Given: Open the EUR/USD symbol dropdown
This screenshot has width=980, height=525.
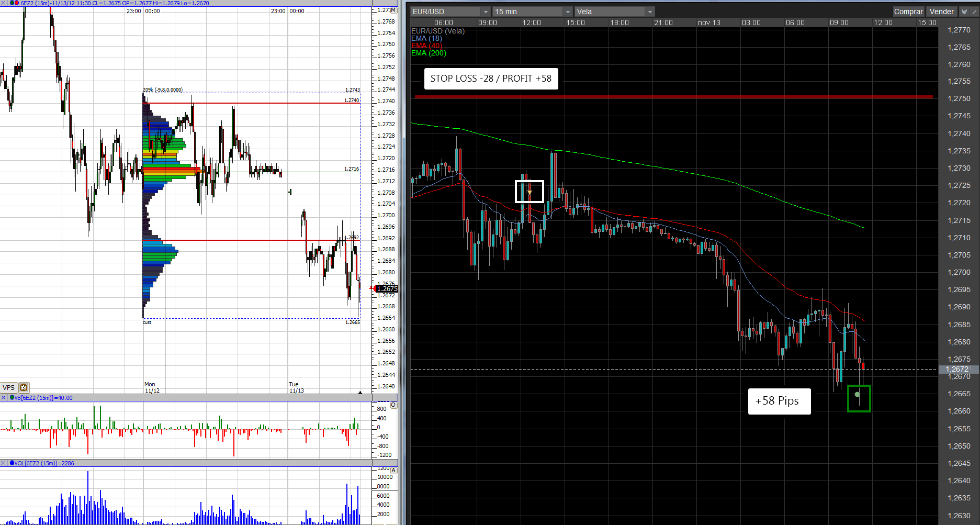Looking at the screenshot, I should click(x=450, y=12).
